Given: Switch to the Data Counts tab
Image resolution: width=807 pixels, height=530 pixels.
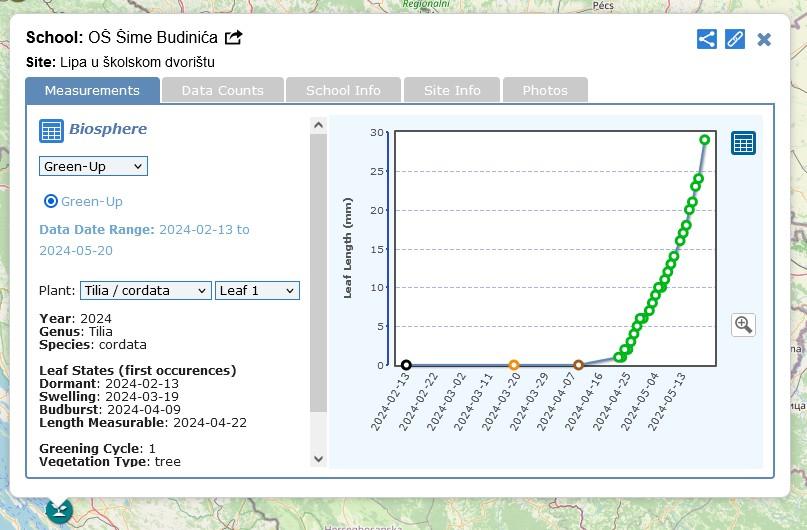Looking at the screenshot, I should 222,90.
